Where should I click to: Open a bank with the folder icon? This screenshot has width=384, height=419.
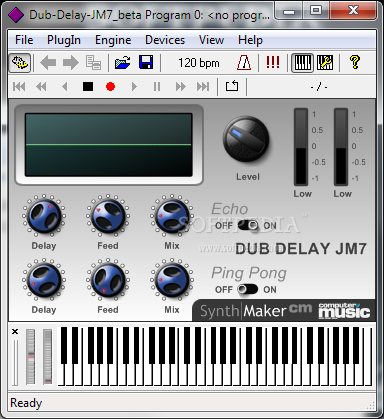tap(123, 63)
